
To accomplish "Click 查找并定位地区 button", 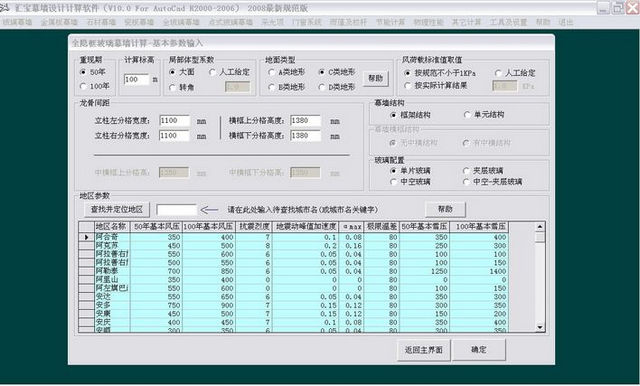I will coord(117,209).
